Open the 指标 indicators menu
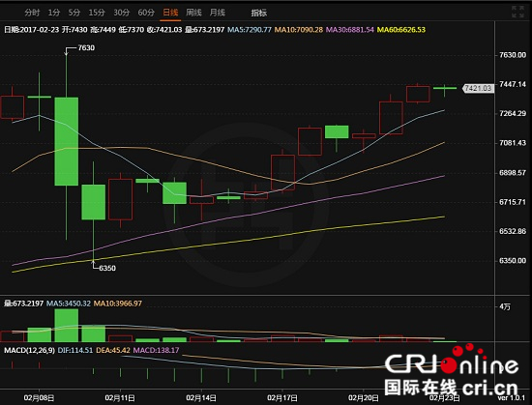The image size is (532, 405). 259,13
